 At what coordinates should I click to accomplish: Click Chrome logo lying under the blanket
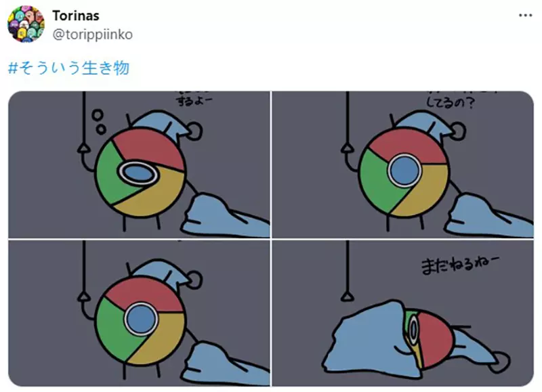[x=428, y=339]
